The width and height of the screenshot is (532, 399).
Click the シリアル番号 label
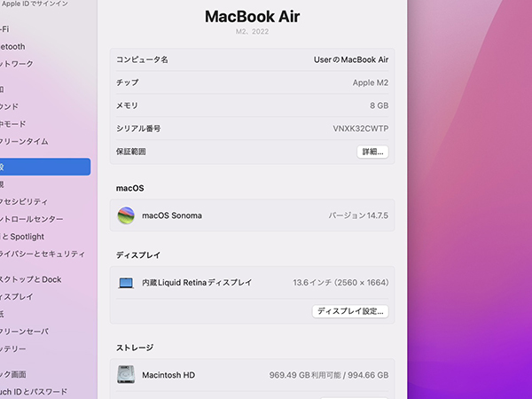click(138, 129)
